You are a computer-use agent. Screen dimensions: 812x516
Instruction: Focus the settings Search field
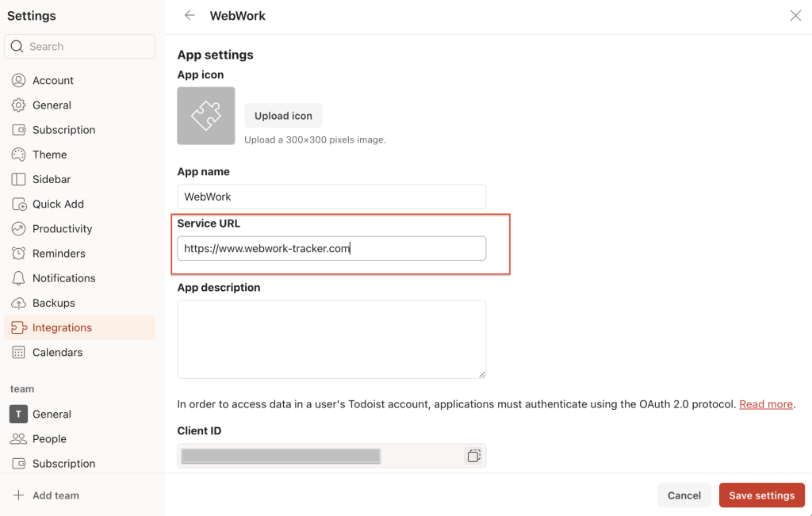[80, 47]
